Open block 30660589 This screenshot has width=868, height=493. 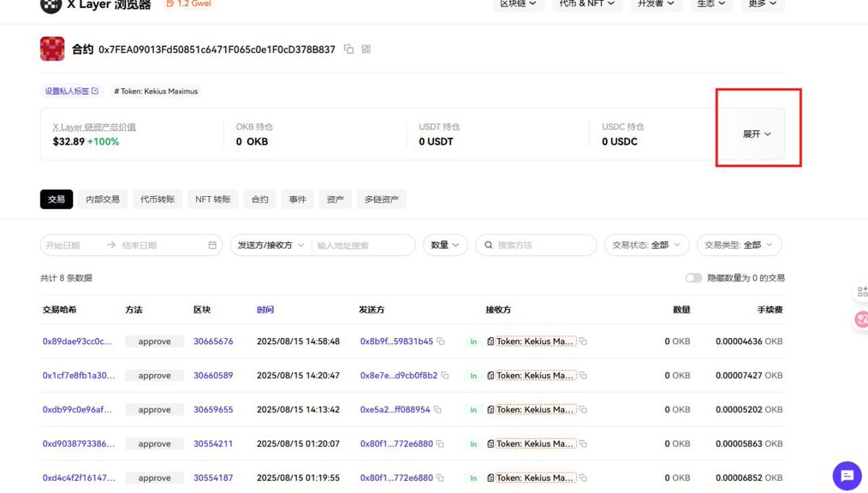[213, 376]
